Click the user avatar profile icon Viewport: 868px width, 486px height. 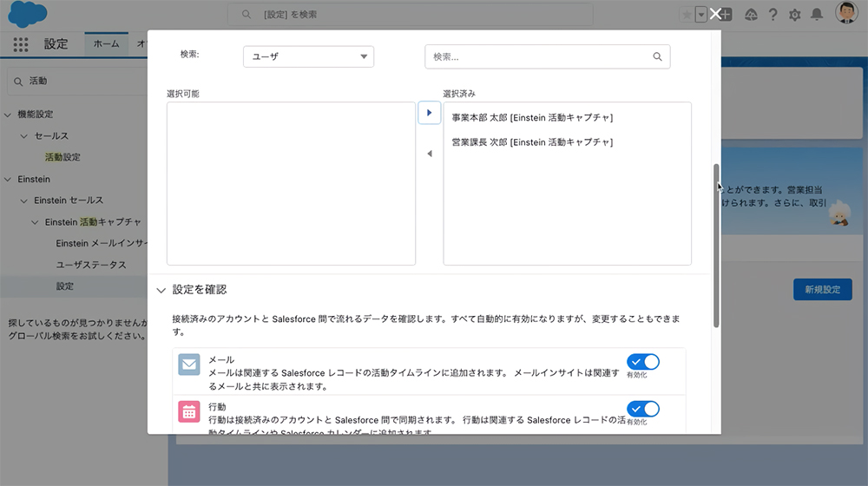click(x=846, y=13)
